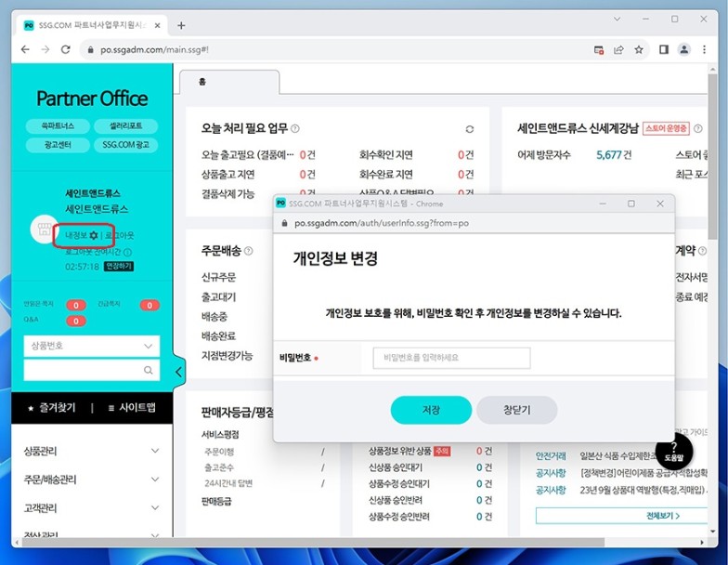Expand the 주문/배송관리 menu
The width and height of the screenshot is (728, 565).
click(x=91, y=480)
